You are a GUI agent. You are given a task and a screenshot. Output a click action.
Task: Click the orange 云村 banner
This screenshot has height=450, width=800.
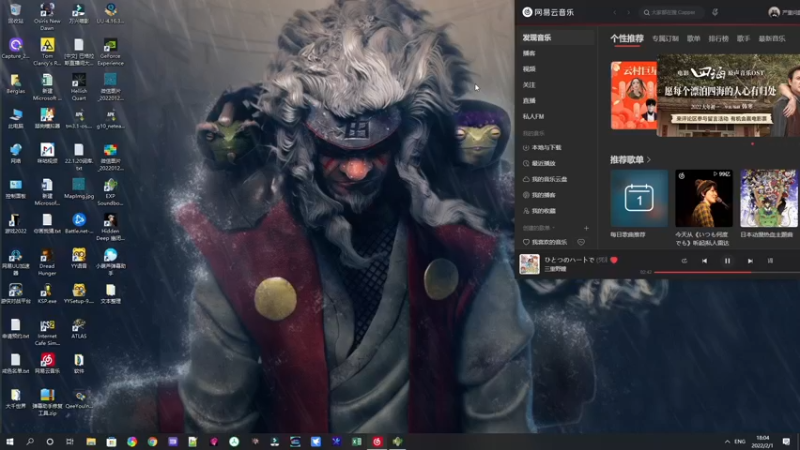(x=634, y=95)
